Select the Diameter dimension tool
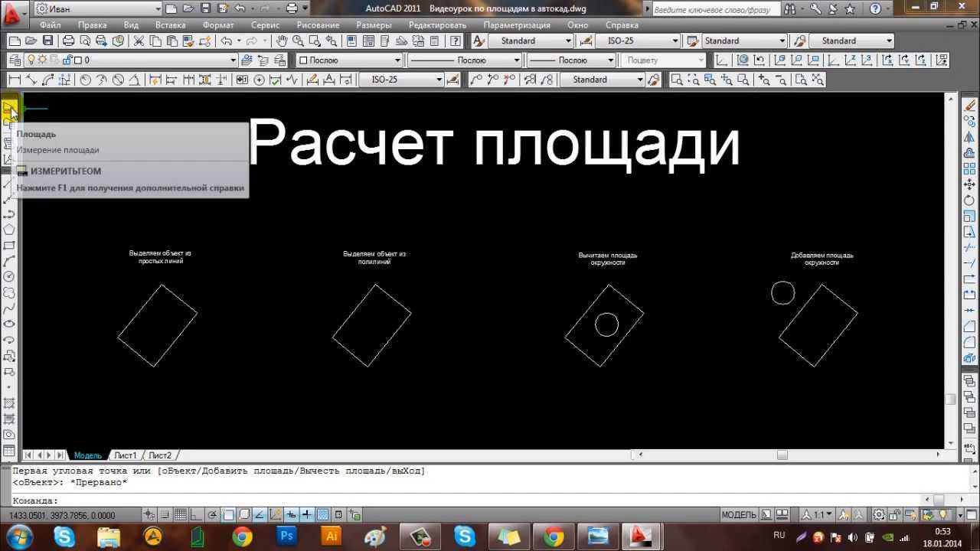Screen dimensions: 980x551 pyautogui.click(x=118, y=80)
